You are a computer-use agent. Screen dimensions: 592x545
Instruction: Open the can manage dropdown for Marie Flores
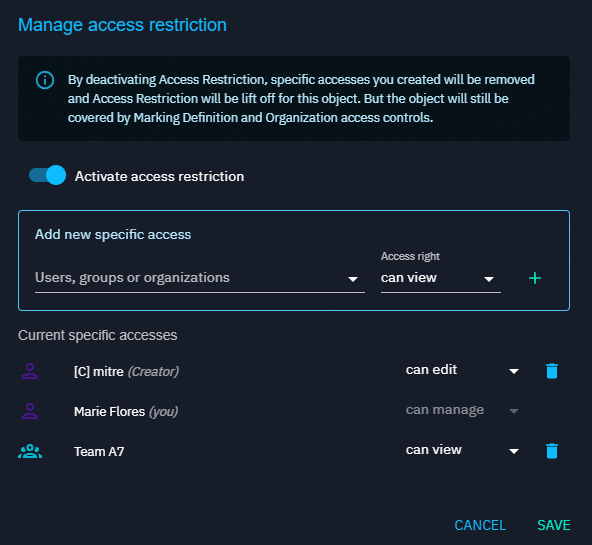pyautogui.click(x=462, y=410)
